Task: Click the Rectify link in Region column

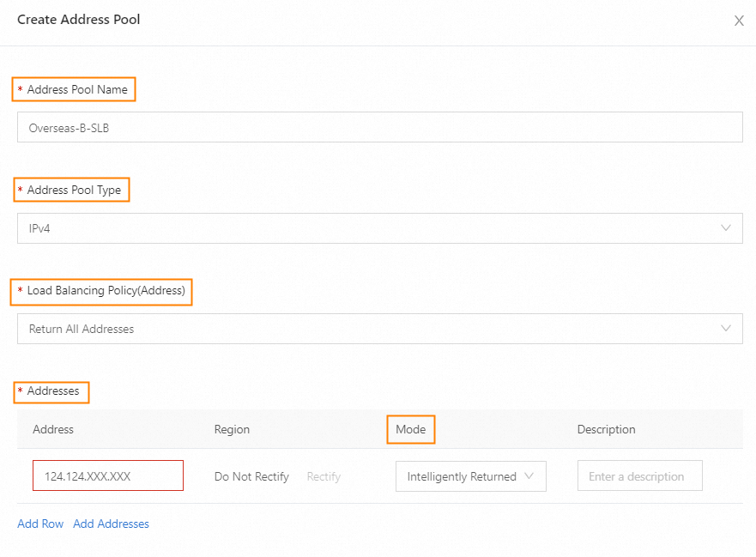Action: (x=324, y=476)
